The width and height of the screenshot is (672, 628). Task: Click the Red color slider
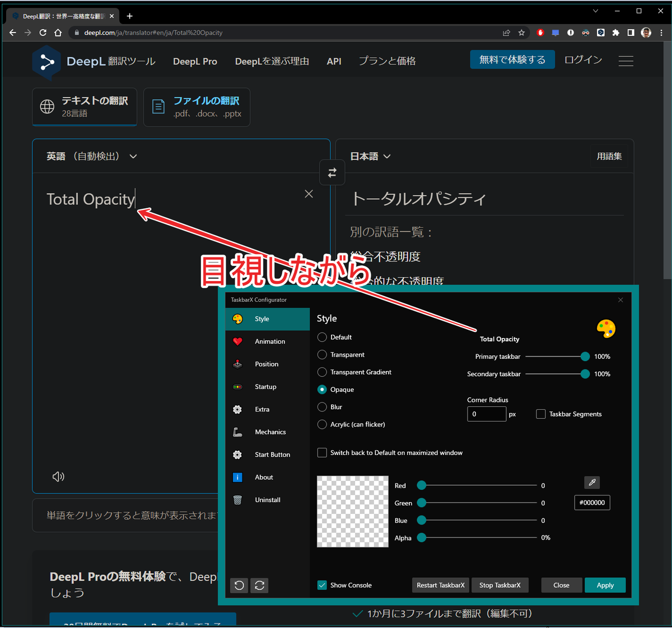pyautogui.click(x=477, y=486)
